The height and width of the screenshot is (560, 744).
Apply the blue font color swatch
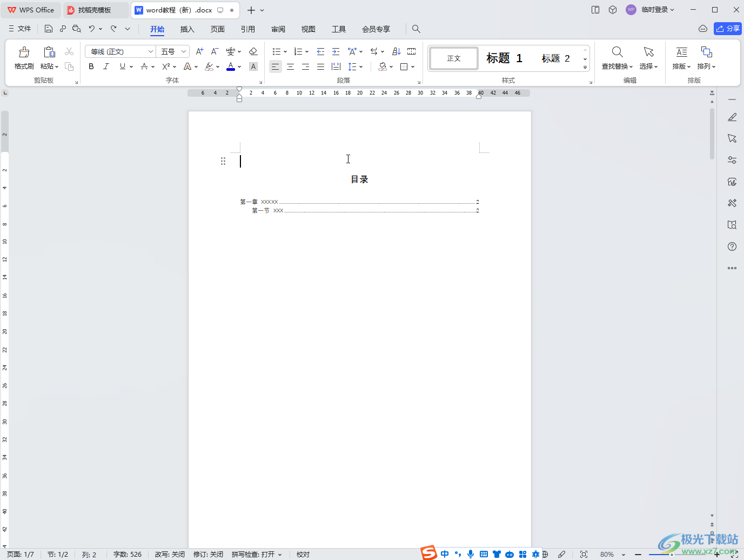point(231,66)
